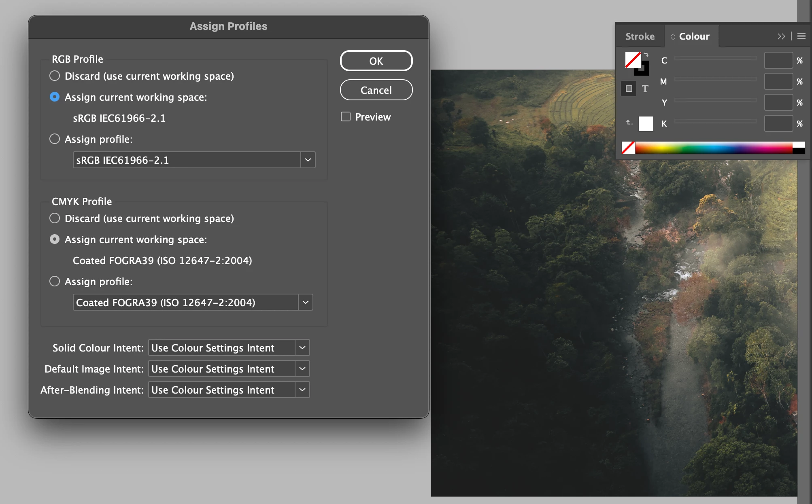Open the sRGB IEC61966-2.1 profile dropdown
This screenshot has height=504, width=812.
click(x=308, y=160)
